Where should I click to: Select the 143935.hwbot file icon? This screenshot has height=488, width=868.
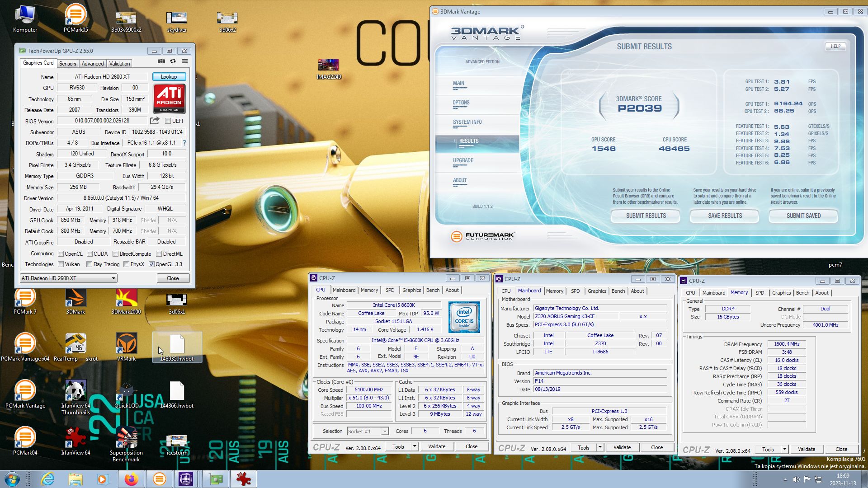tap(177, 347)
